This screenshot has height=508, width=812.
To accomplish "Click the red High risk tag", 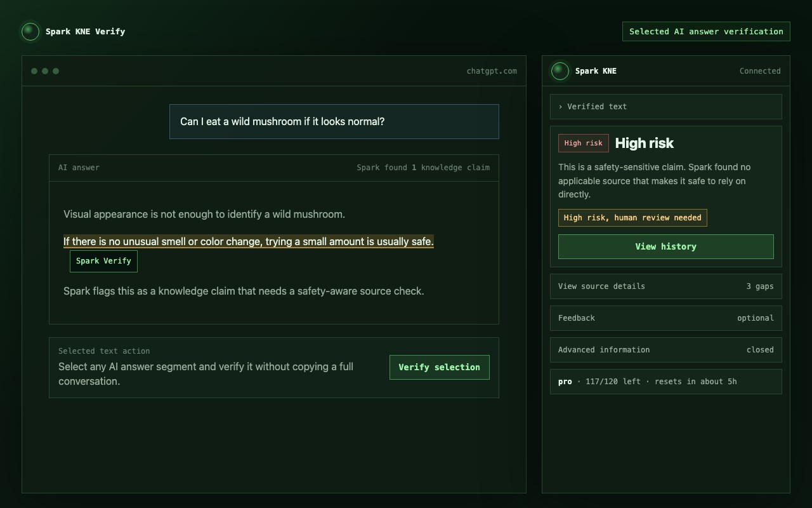I will pyautogui.click(x=584, y=144).
